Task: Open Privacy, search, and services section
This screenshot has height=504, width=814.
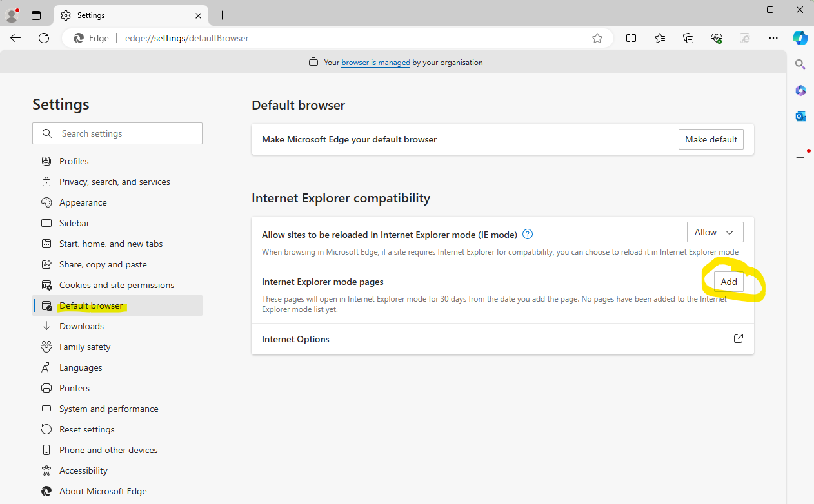Action: pos(117,182)
